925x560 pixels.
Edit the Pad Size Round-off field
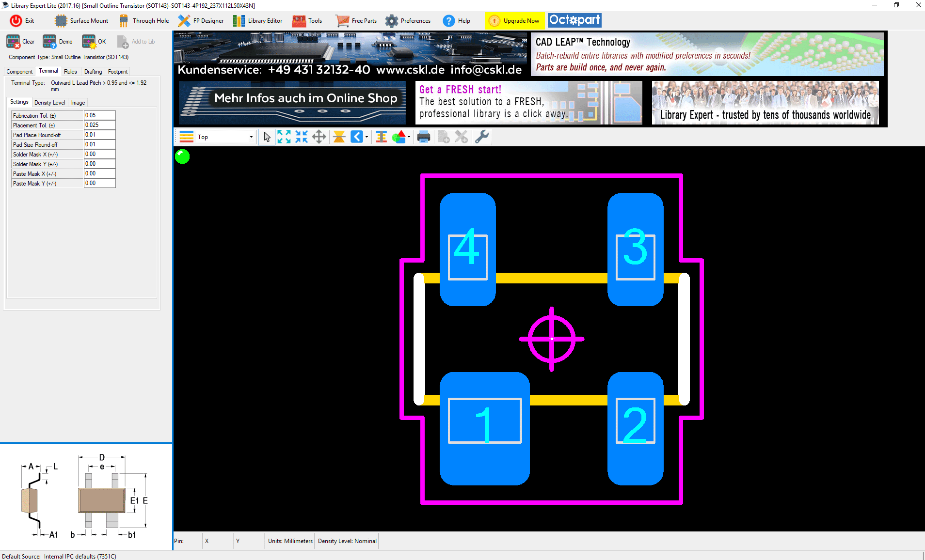click(x=100, y=144)
